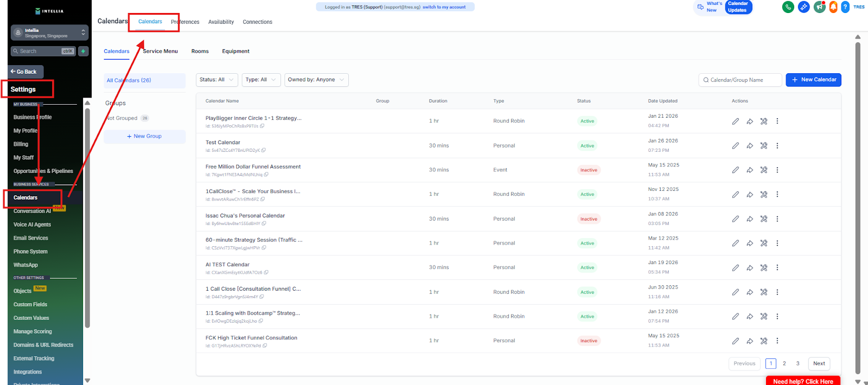The width and height of the screenshot is (868, 385).
Task: Open Business Profile in sidebar
Action: tap(33, 117)
